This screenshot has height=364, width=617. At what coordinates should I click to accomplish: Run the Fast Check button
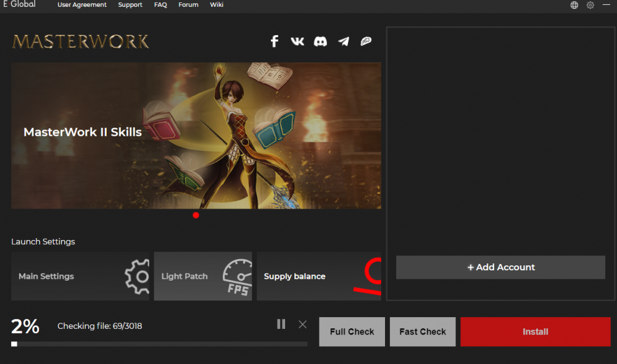[423, 332]
